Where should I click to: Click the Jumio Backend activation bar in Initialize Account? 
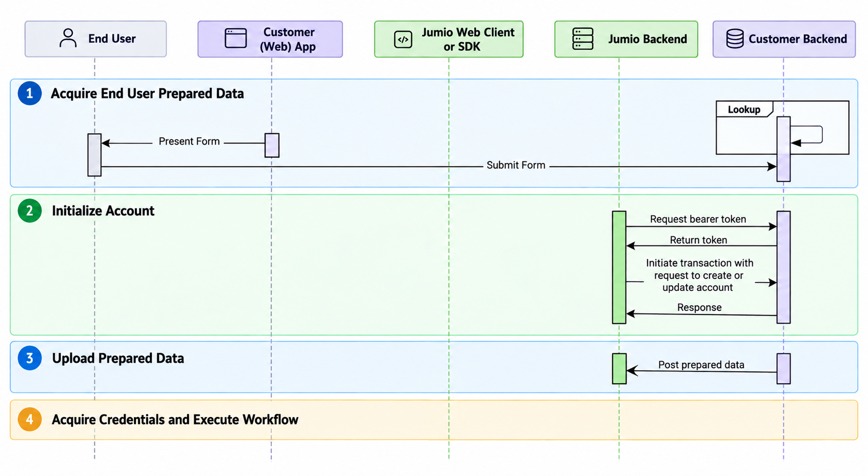tap(619, 267)
